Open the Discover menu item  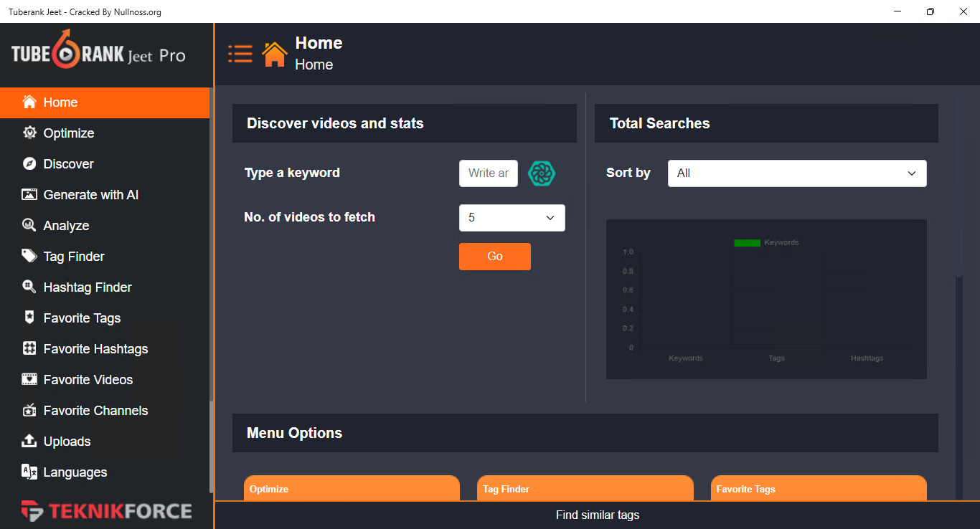click(x=105, y=164)
